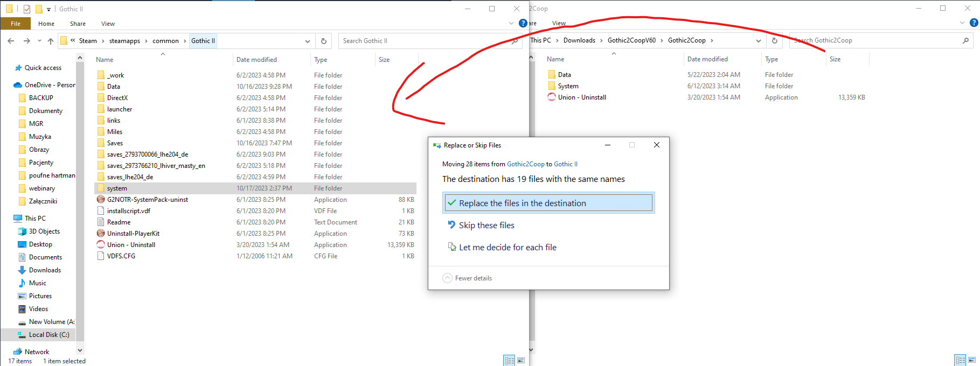Open the Home ribbon tab

(x=46, y=24)
